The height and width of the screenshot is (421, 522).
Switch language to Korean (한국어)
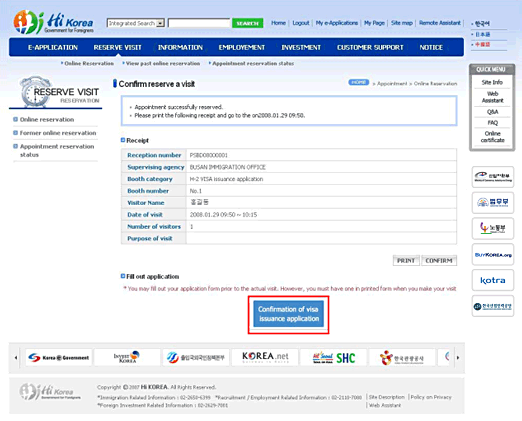click(482, 24)
